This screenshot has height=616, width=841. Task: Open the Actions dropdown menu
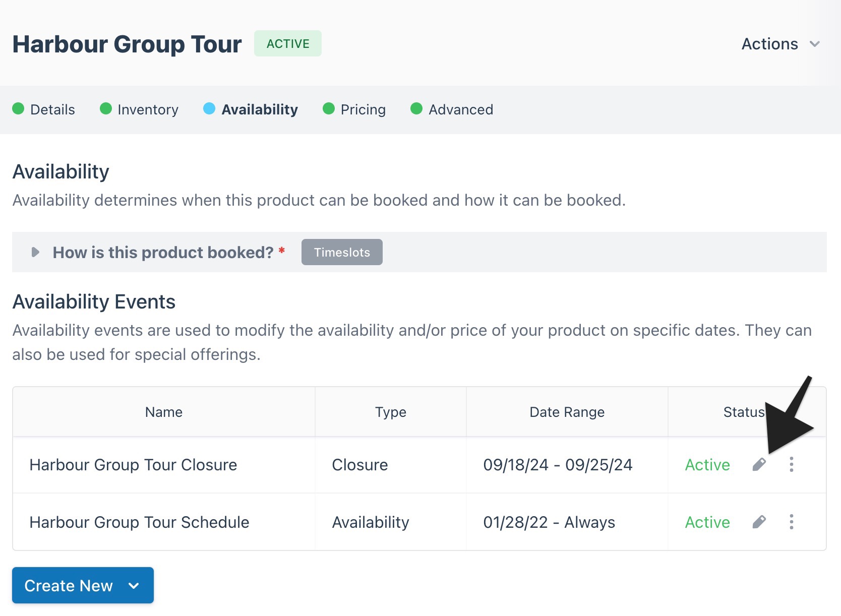click(780, 44)
